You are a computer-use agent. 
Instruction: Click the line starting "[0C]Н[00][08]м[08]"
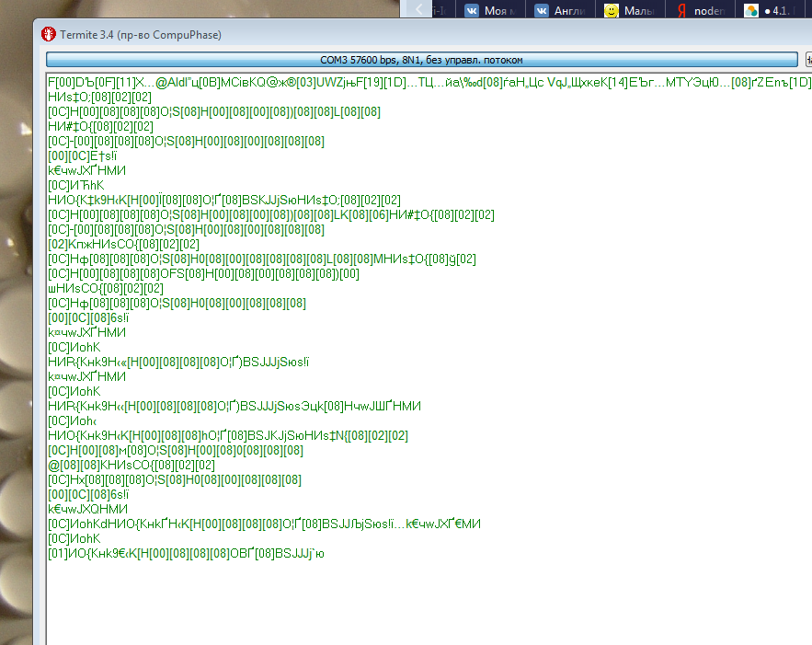coord(176,450)
